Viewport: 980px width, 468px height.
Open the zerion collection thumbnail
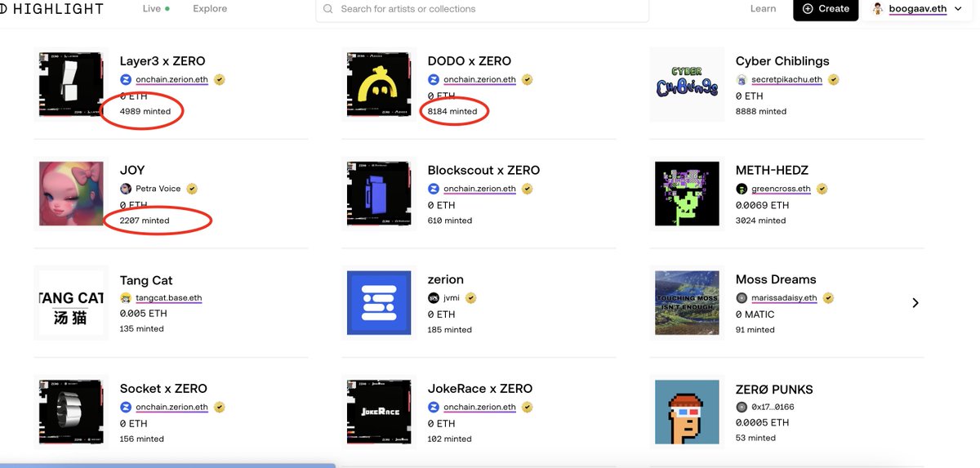coord(379,303)
